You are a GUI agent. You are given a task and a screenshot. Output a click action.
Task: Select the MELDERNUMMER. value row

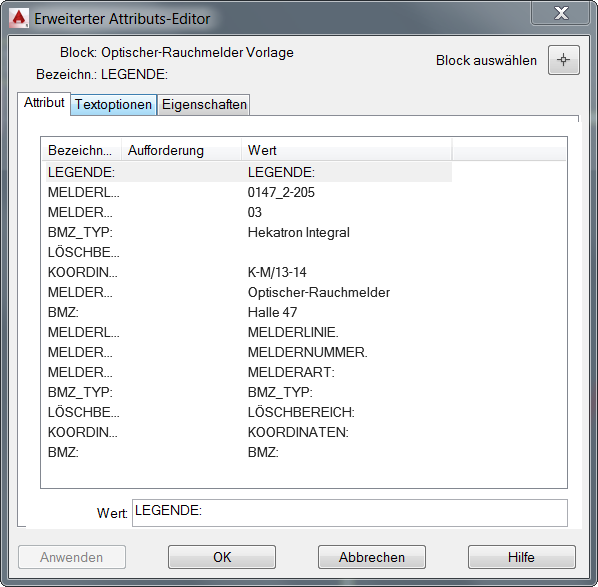[249, 352]
